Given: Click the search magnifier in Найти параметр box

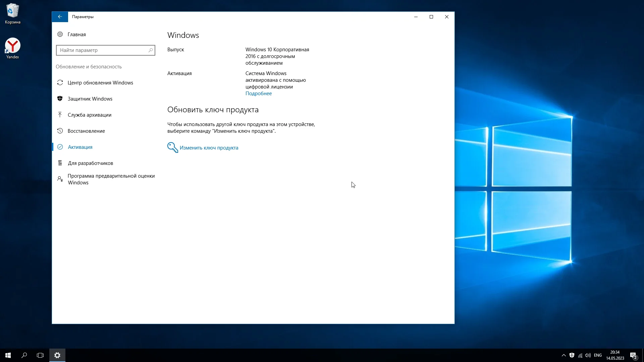Looking at the screenshot, I should (x=151, y=50).
